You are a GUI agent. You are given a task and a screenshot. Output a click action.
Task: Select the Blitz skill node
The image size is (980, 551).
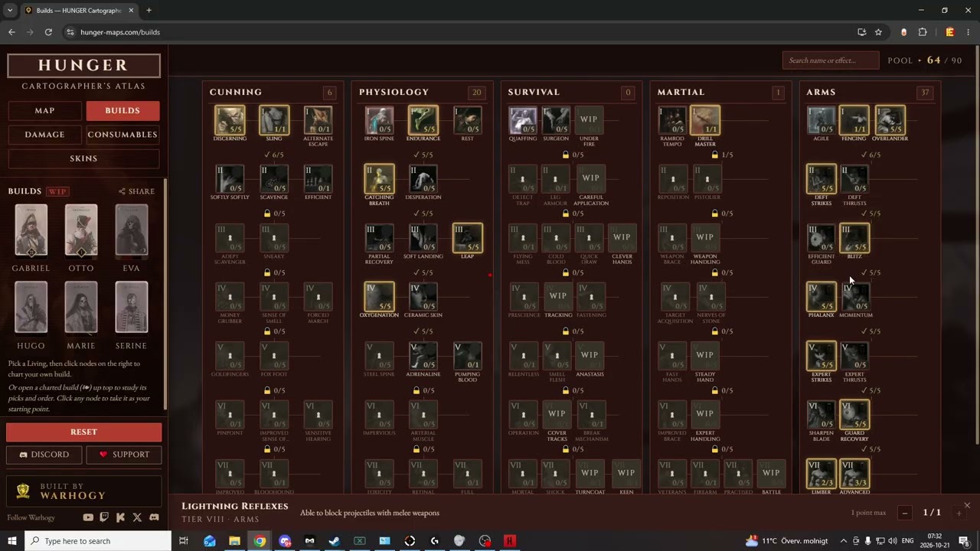point(854,238)
